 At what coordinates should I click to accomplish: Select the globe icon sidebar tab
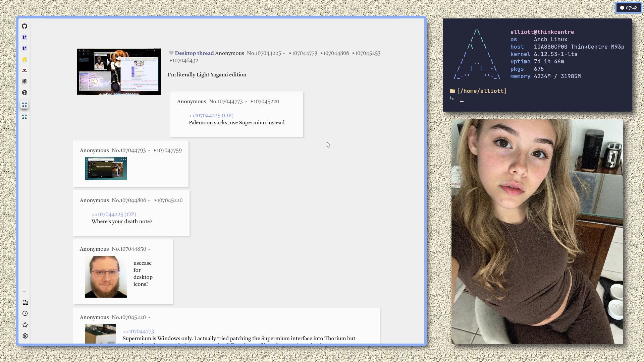(24, 93)
